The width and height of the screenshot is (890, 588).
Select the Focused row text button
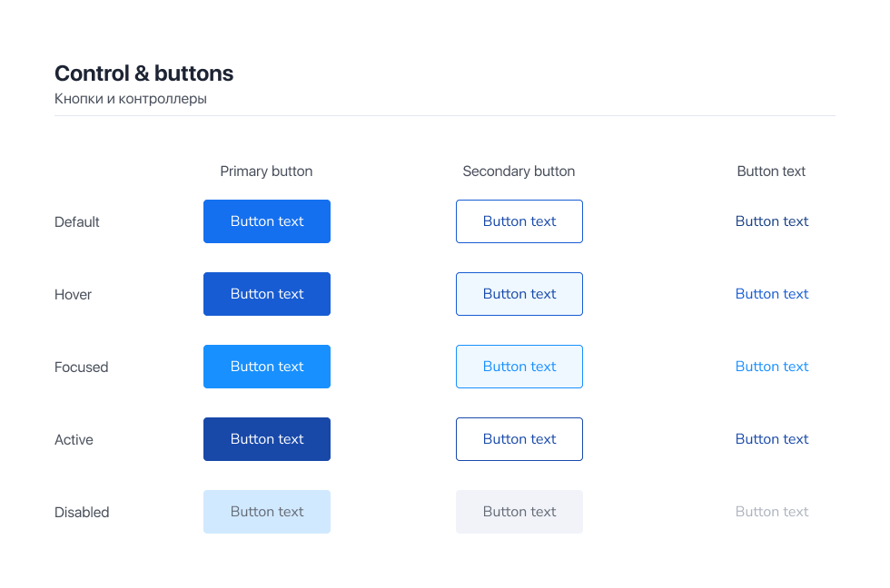point(772,367)
